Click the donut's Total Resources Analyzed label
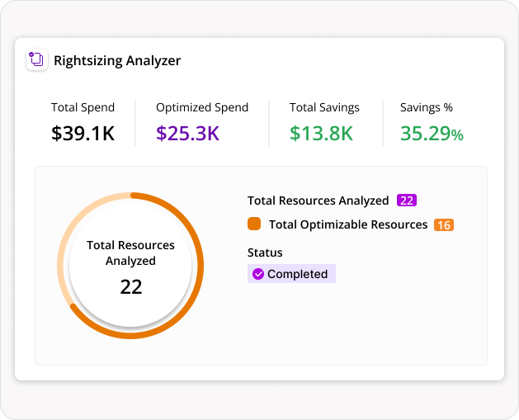The image size is (519, 420). [130, 252]
